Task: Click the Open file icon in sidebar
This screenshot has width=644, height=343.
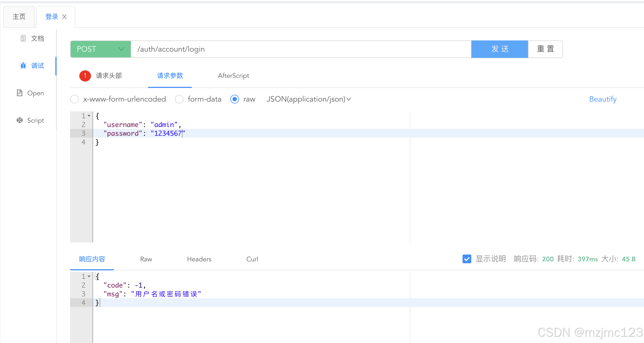Action: coord(20,93)
